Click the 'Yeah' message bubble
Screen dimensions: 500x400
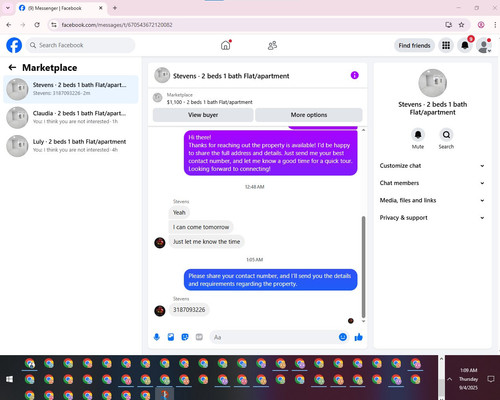tap(179, 212)
